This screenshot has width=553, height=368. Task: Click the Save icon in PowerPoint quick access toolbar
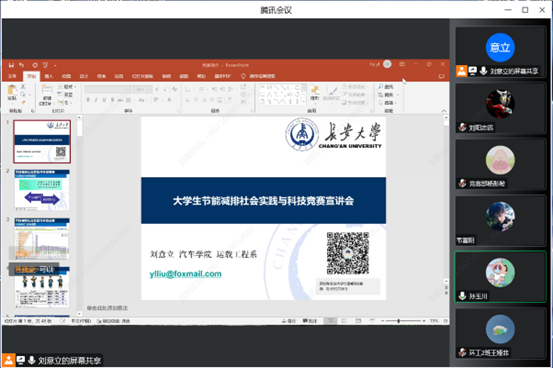[11, 65]
